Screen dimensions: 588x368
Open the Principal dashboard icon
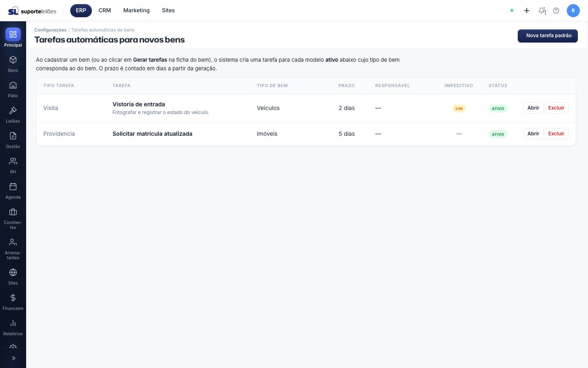[13, 34]
